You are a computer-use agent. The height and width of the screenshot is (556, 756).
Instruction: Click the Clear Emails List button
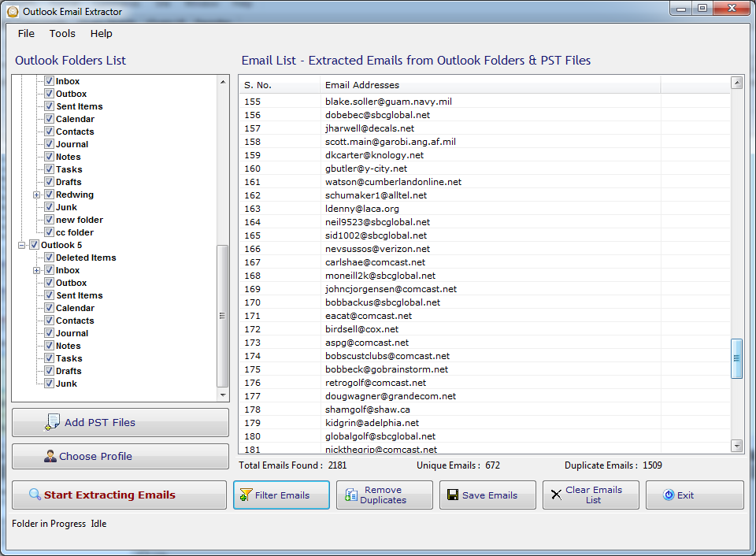click(x=591, y=495)
